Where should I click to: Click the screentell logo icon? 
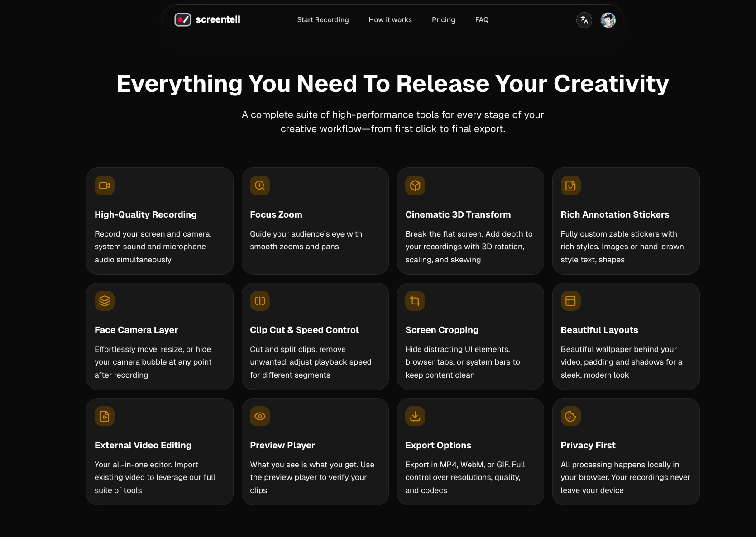182,19
